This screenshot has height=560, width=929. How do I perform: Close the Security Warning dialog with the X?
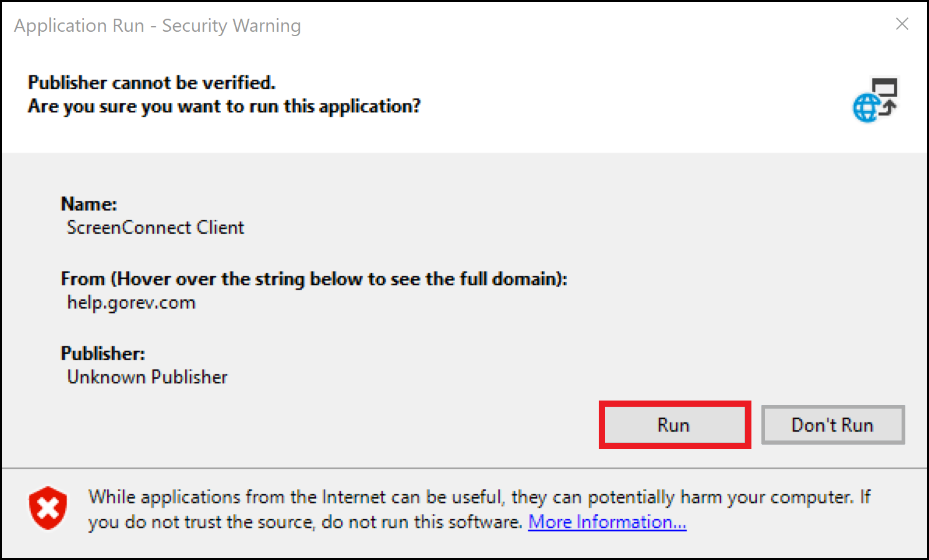point(902,24)
